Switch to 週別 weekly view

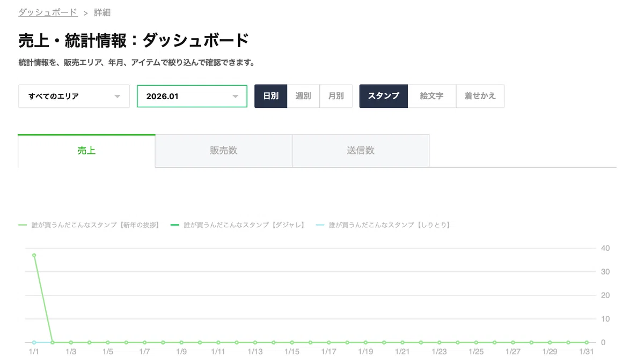click(304, 96)
